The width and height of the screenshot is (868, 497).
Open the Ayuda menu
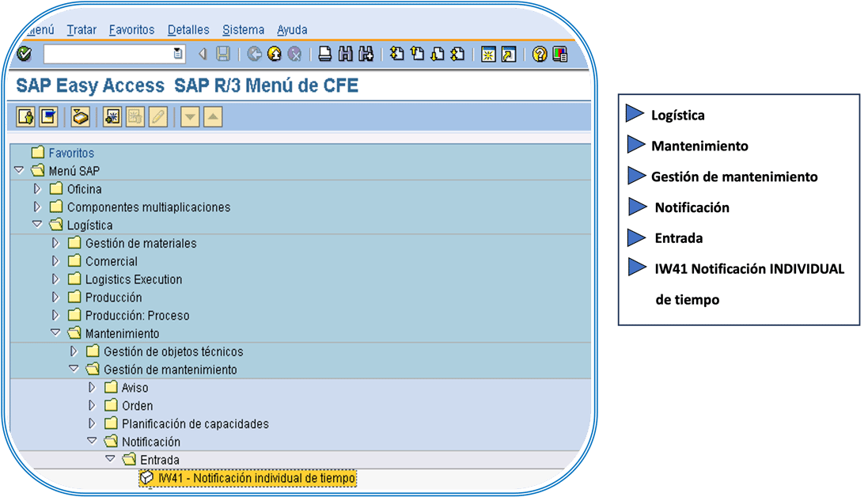[x=292, y=30]
